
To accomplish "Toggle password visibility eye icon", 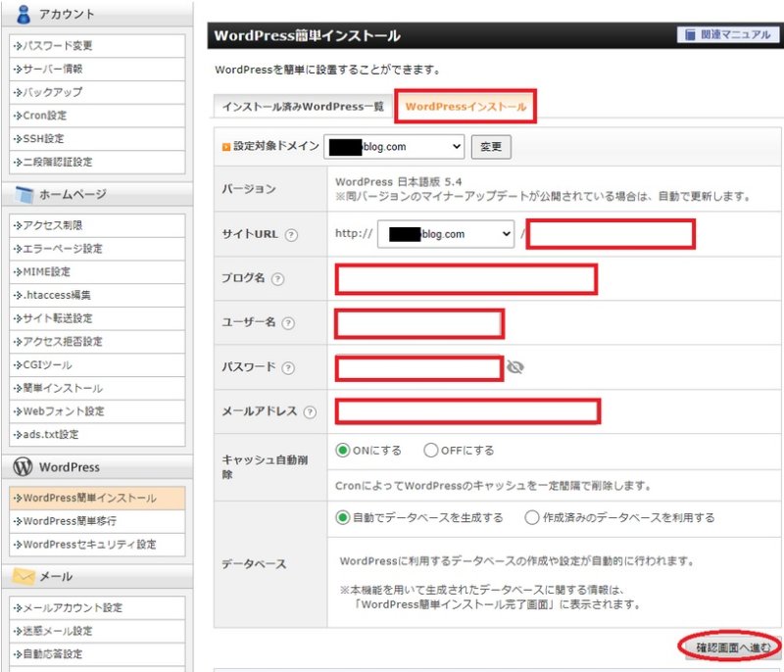I will tap(515, 367).
